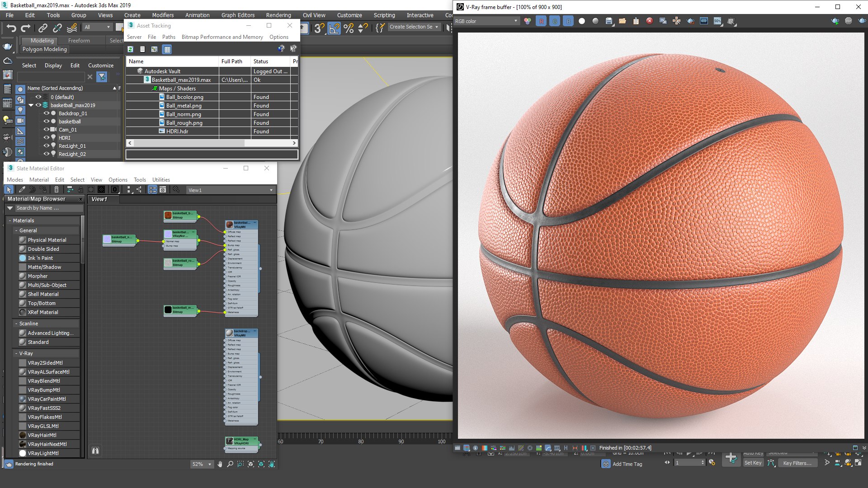Image resolution: width=868 pixels, height=488 pixels.
Task: Hide Cam_01 using its eye icon
Action: (x=46, y=129)
